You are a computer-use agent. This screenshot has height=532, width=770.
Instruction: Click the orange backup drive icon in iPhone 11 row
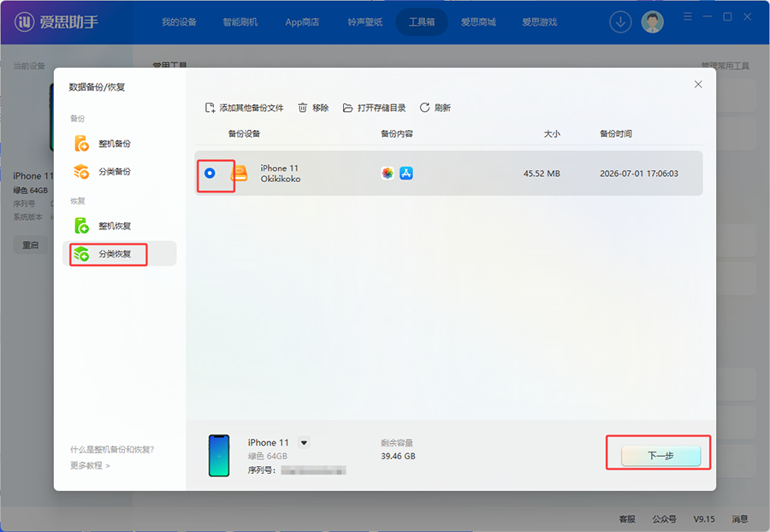[x=240, y=174]
